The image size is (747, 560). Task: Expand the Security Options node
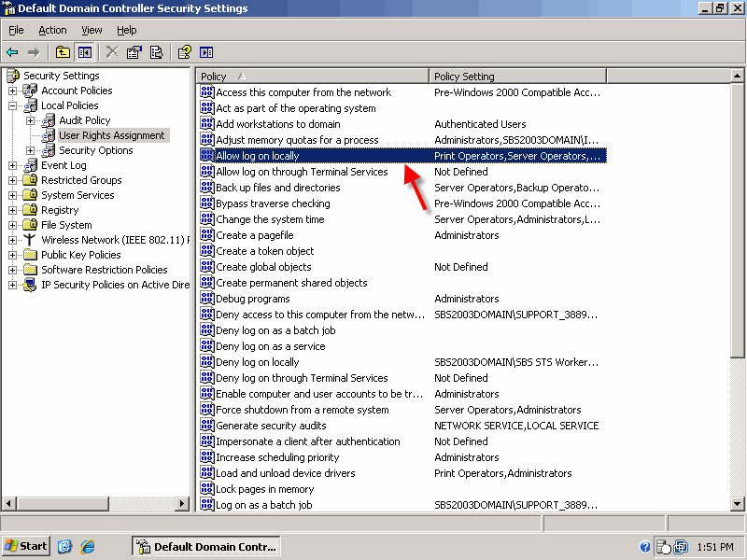pos(31,150)
